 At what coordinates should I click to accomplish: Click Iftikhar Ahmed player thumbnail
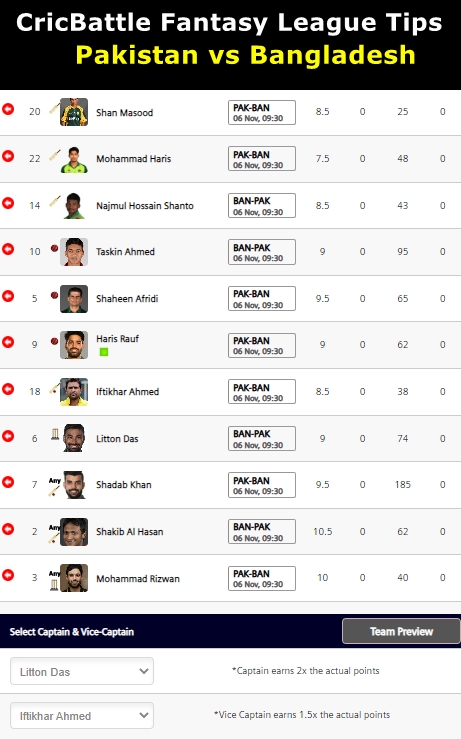74,392
